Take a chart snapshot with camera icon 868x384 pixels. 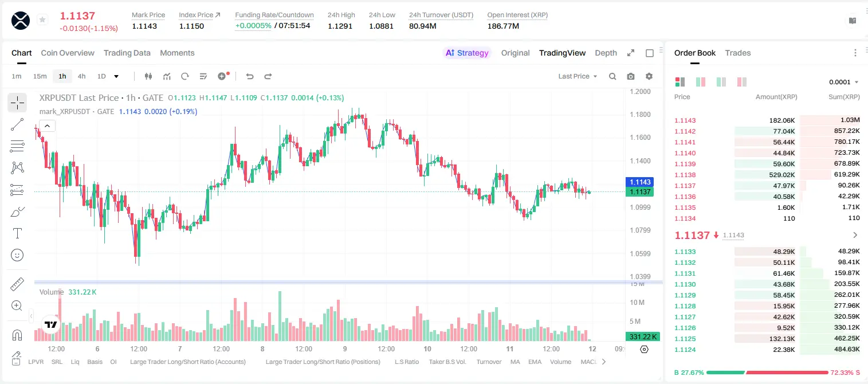click(631, 76)
